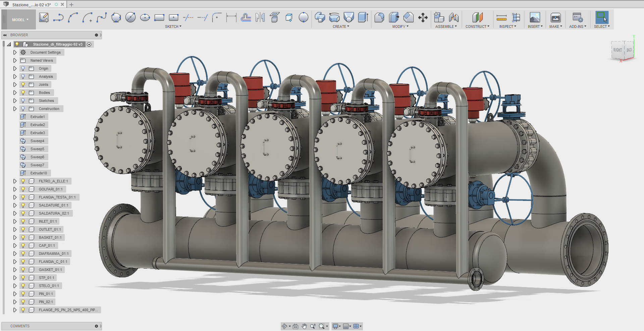Toggle visibility of Sketches folder
Viewport: 644px width, 331px height.
[23, 101]
